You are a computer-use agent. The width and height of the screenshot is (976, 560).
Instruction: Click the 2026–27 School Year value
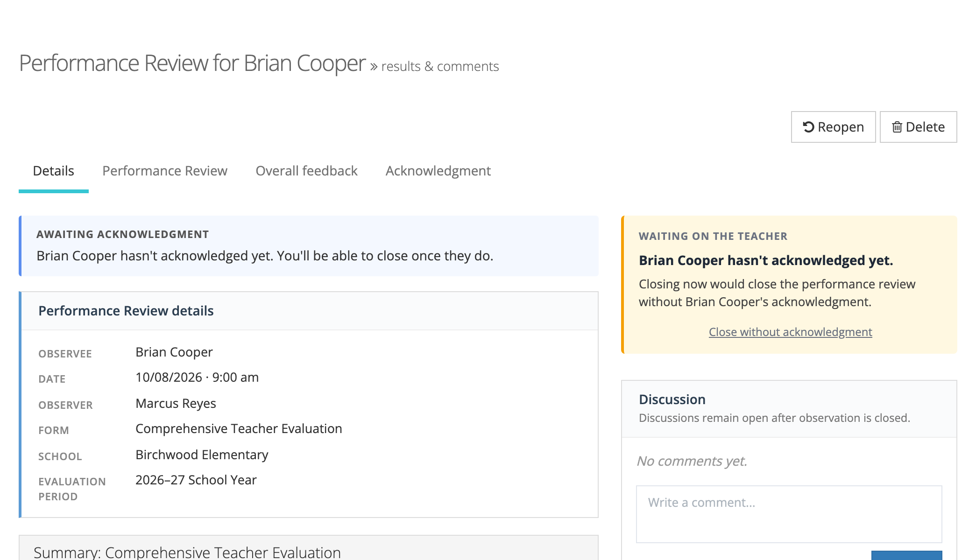point(196,480)
